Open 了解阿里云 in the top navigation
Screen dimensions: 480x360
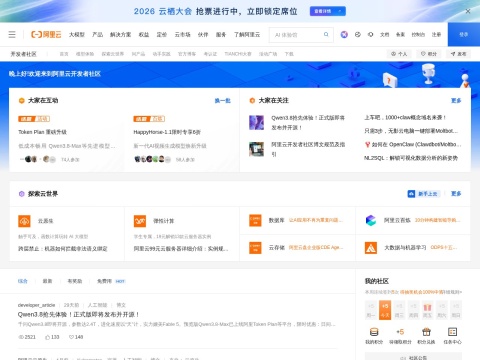tap(247, 34)
